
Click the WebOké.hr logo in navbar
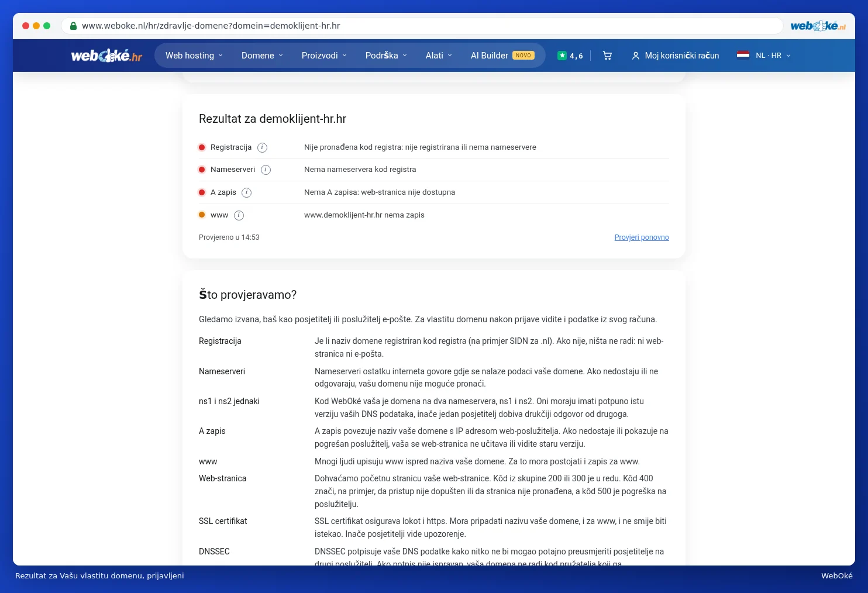click(106, 56)
